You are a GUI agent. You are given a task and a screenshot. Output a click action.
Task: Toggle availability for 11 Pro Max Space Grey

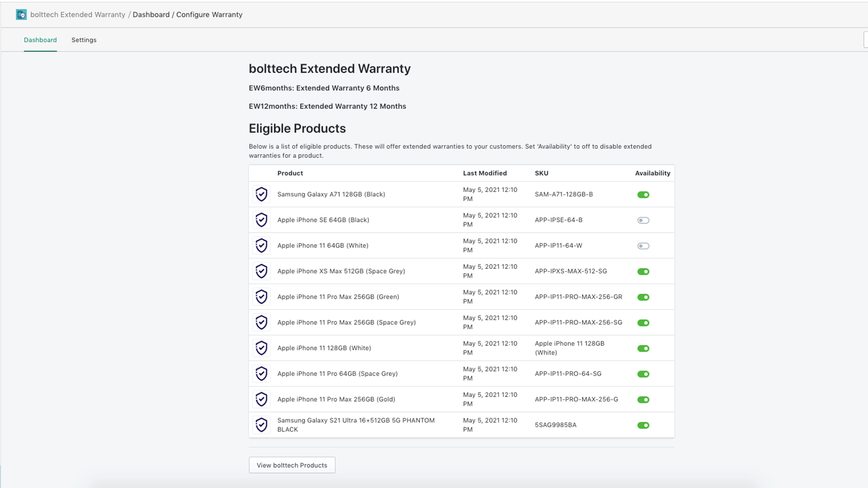click(x=643, y=323)
